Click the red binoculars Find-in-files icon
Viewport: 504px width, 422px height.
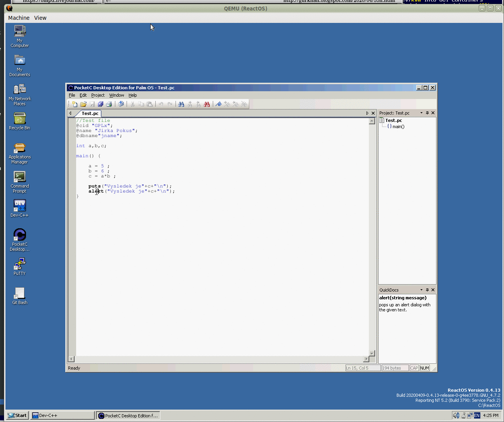pos(207,104)
